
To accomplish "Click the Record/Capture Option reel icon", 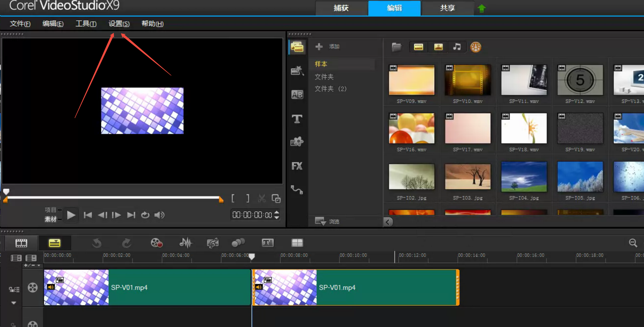I will (x=157, y=243).
